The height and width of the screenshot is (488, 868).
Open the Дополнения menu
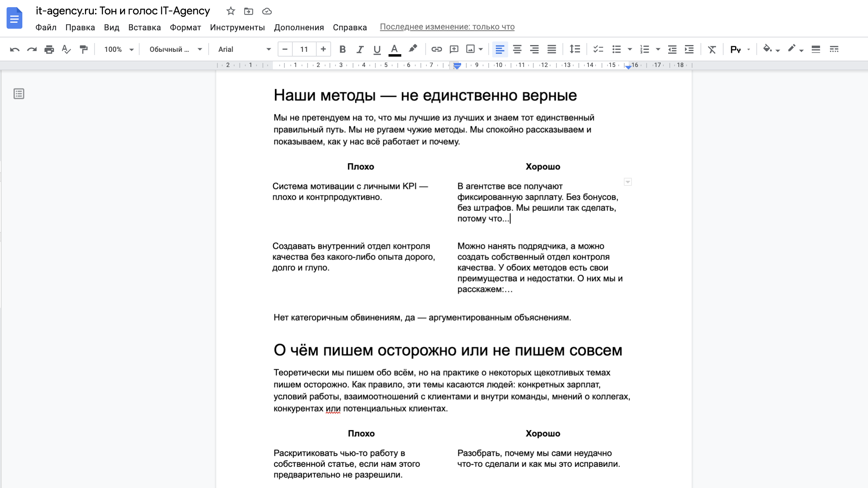pyautogui.click(x=299, y=28)
